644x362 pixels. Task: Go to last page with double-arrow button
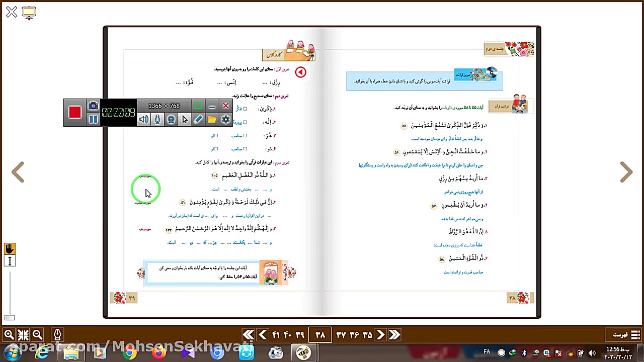click(248, 334)
